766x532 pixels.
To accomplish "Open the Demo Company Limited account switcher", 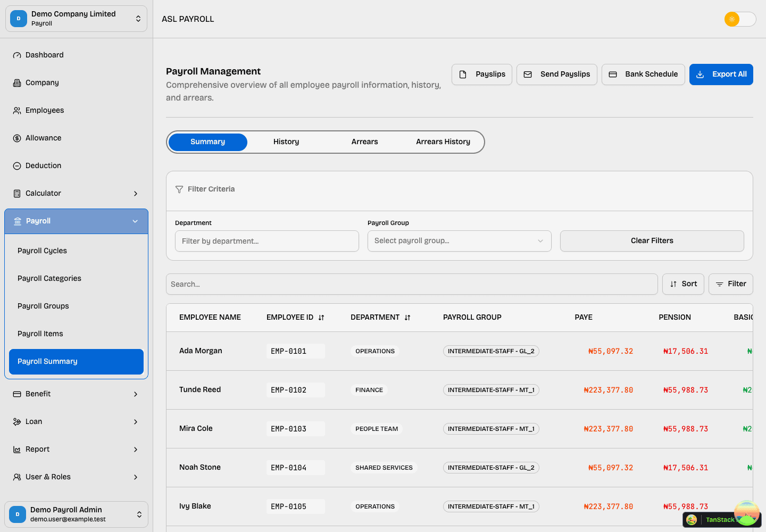I will click(x=76, y=18).
